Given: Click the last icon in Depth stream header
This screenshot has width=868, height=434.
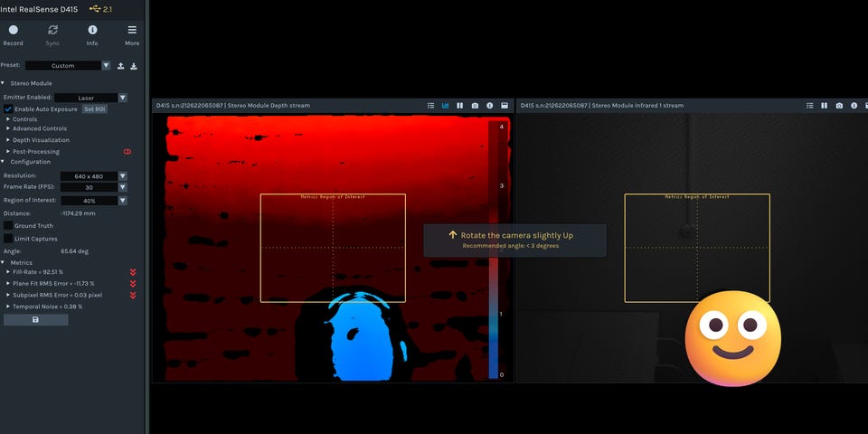Looking at the screenshot, I should point(505,106).
